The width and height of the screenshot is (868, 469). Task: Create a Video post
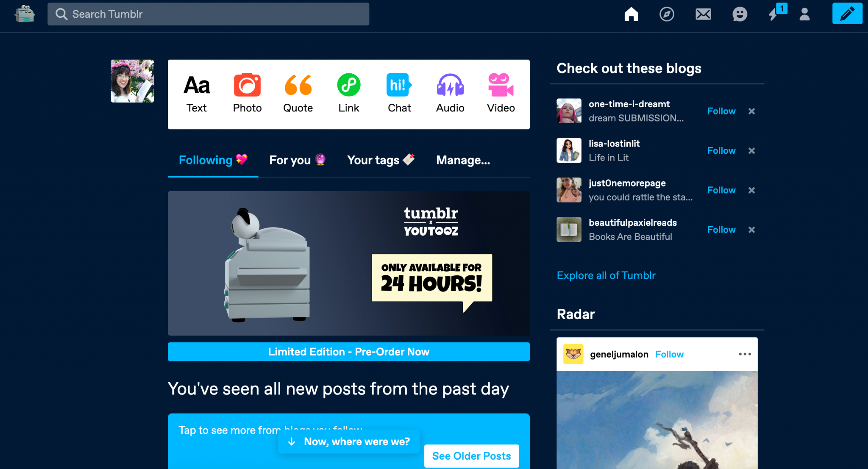pos(500,92)
